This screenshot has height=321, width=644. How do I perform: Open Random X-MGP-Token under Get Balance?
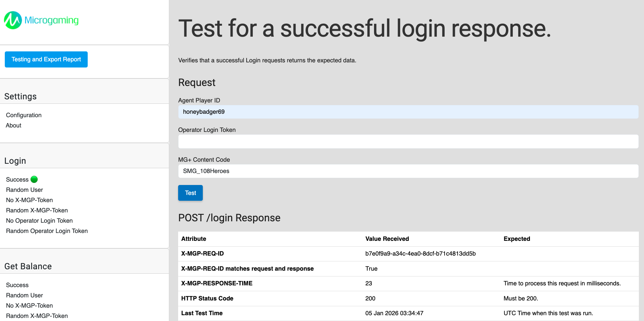coord(36,316)
